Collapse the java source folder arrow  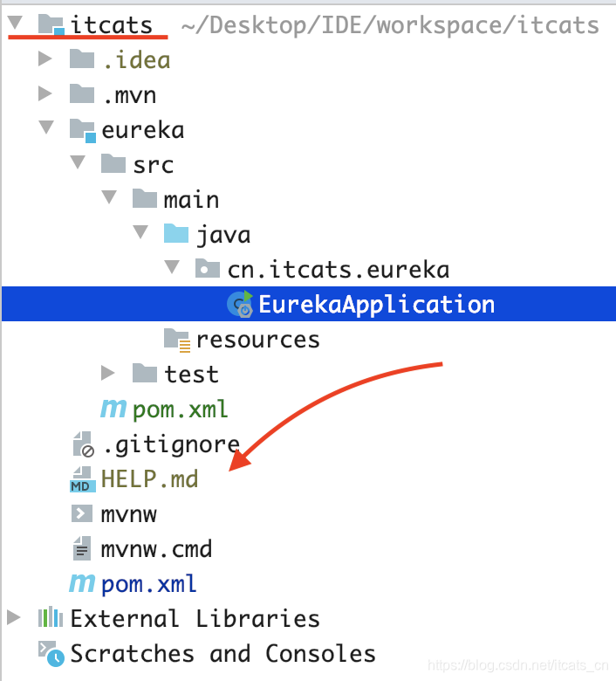140,231
